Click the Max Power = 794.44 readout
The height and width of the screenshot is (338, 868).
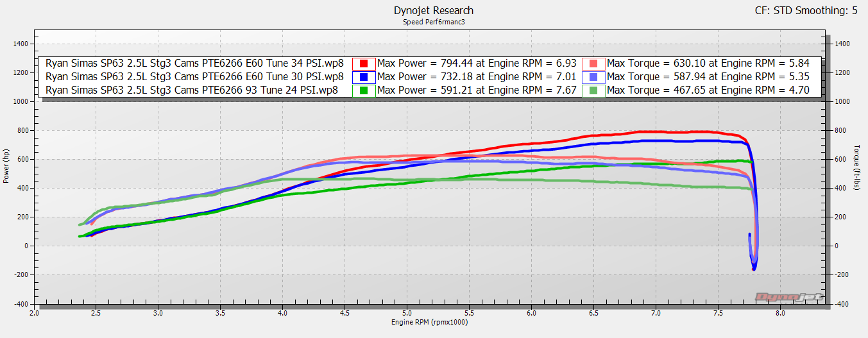(477, 63)
